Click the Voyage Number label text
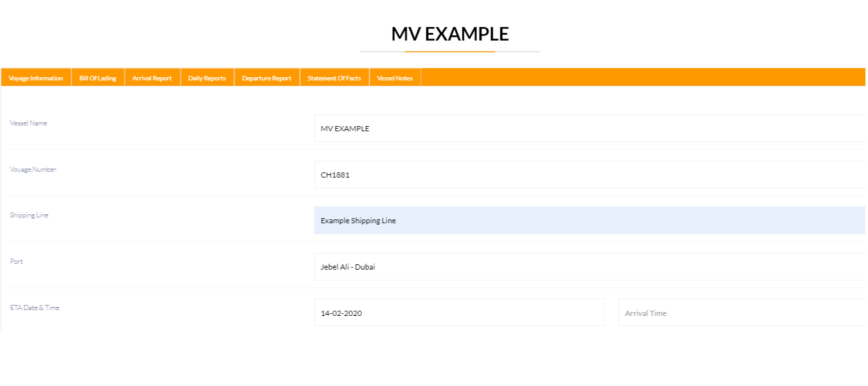This screenshot has width=868, height=386. pos(33,169)
